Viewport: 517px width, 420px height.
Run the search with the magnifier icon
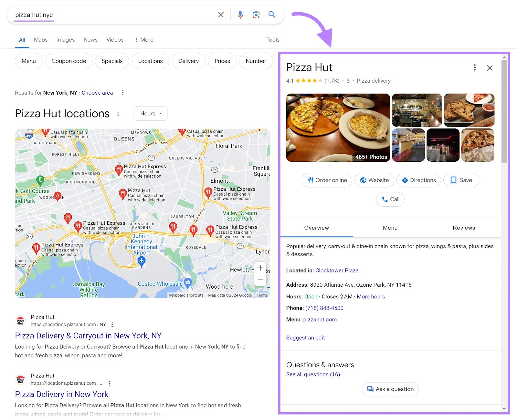click(x=272, y=15)
